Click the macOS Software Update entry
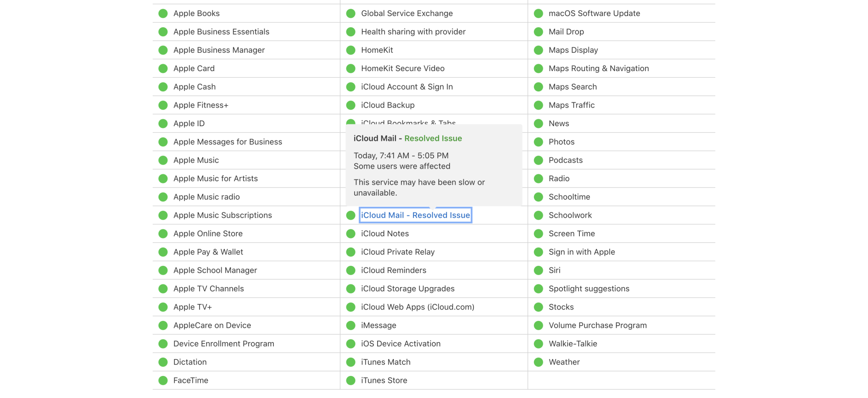The image size is (868, 398). [594, 13]
